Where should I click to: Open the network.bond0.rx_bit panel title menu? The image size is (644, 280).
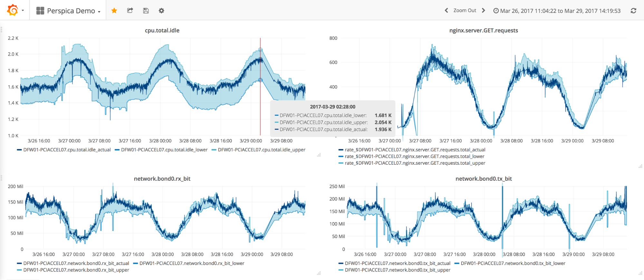tap(162, 179)
